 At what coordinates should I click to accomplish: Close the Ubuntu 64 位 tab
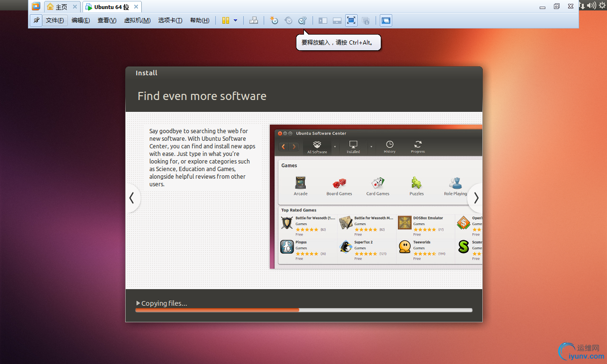click(136, 7)
